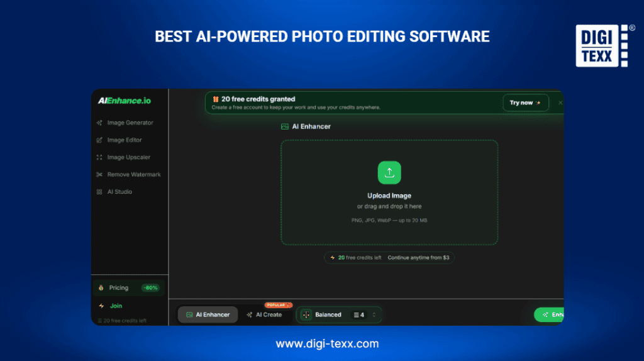The height and width of the screenshot is (361, 644).
Task: Click the Join lightning bolt icon
Action: pos(101,306)
